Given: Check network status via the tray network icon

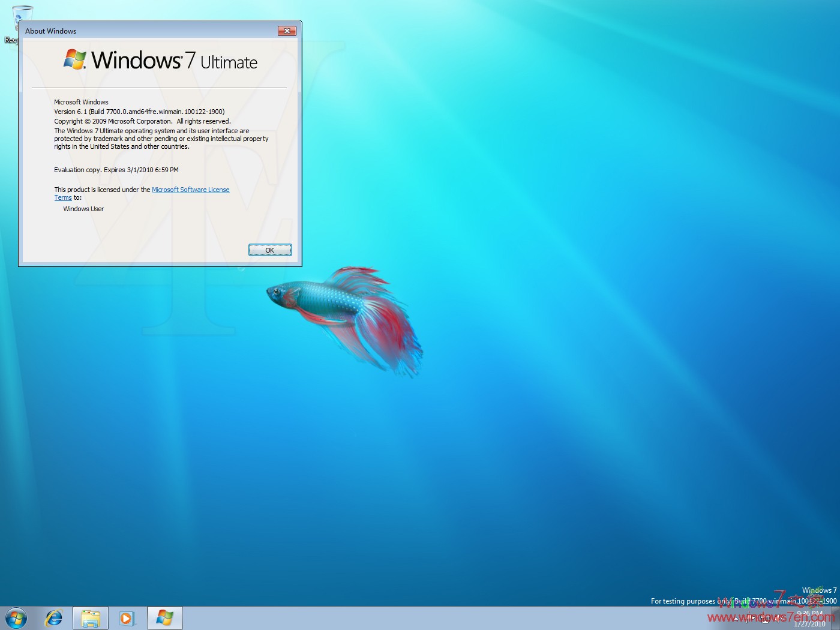Looking at the screenshot, I should [x=764, y=619].
